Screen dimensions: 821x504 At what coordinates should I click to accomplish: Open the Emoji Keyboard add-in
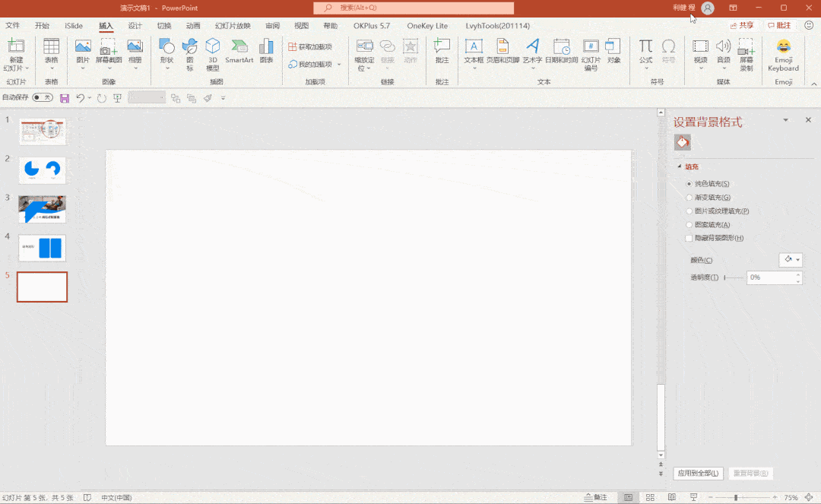[783, 55]
